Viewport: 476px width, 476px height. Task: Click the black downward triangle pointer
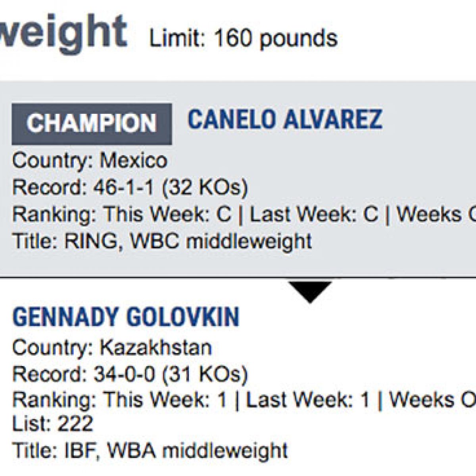click(x=310, y=291)
